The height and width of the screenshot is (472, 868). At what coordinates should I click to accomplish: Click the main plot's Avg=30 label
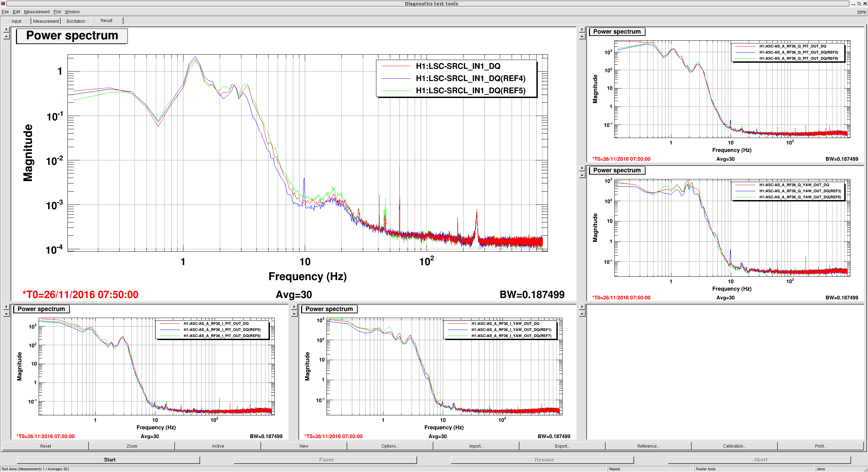coord(294,294)
